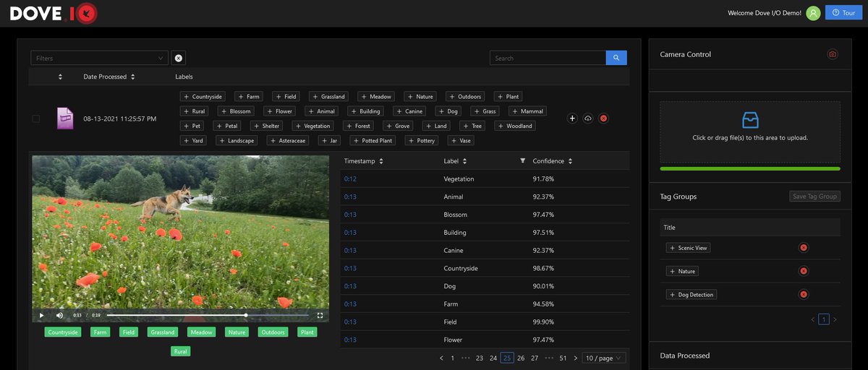The image size is (868, 370).
Task: Add a label with the plus circle icon
Action: tap(572, 119)
